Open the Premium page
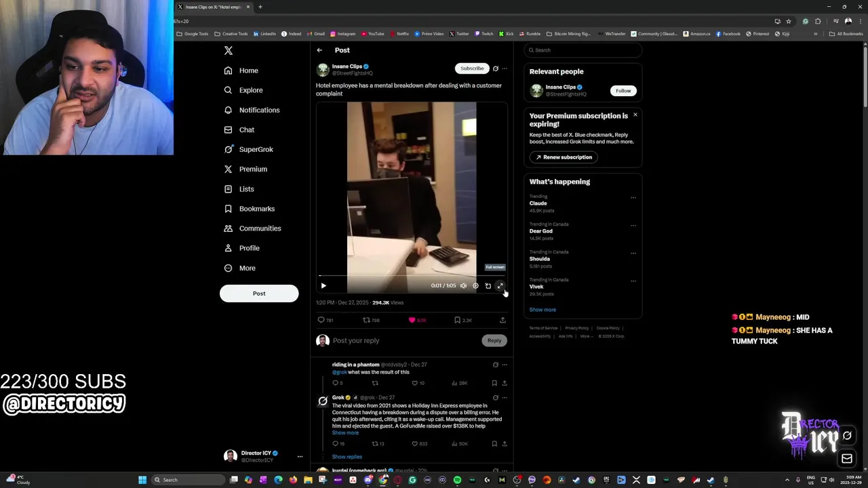 [x=245, y=169]
